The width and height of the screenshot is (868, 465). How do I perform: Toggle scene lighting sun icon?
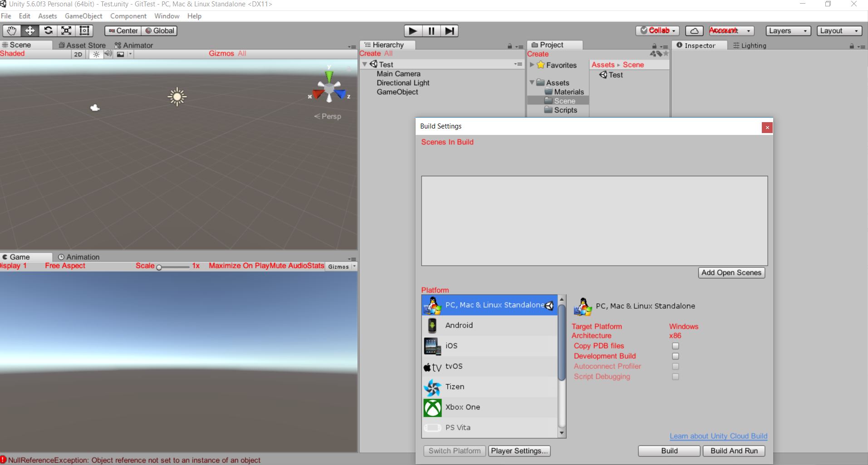(96, 54)
